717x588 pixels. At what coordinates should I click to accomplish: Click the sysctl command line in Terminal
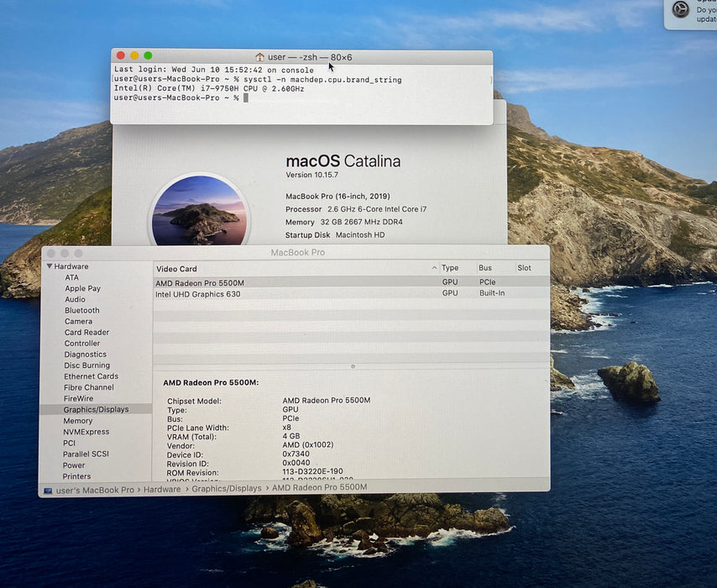click(258, 80)
